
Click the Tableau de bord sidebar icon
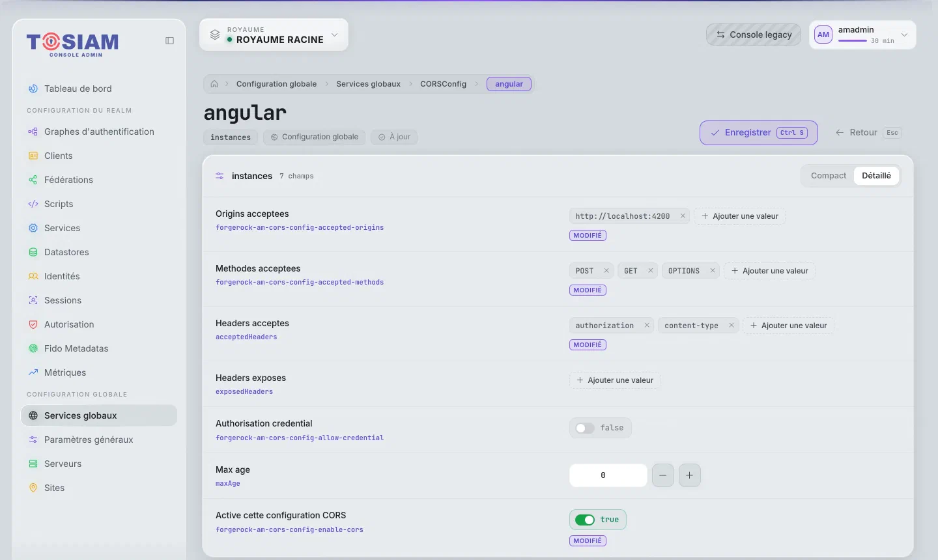(x=33, y=89)
